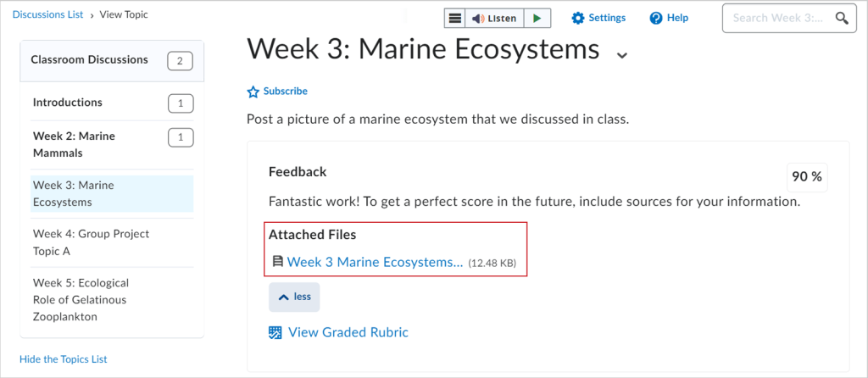Viewport: 868px width, 378px height.
Task: Open the Discussions List breadcrumb
Action: [48, 14]
